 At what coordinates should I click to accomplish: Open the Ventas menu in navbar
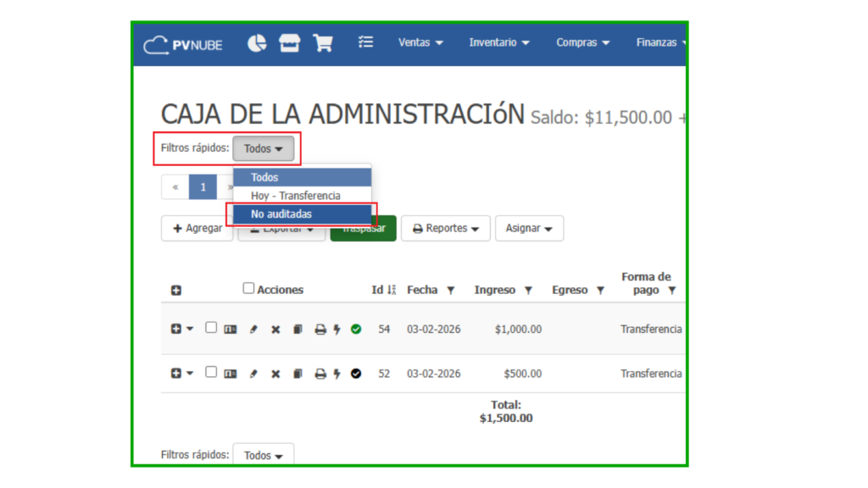pyautogui.click(x=420, y=42)
